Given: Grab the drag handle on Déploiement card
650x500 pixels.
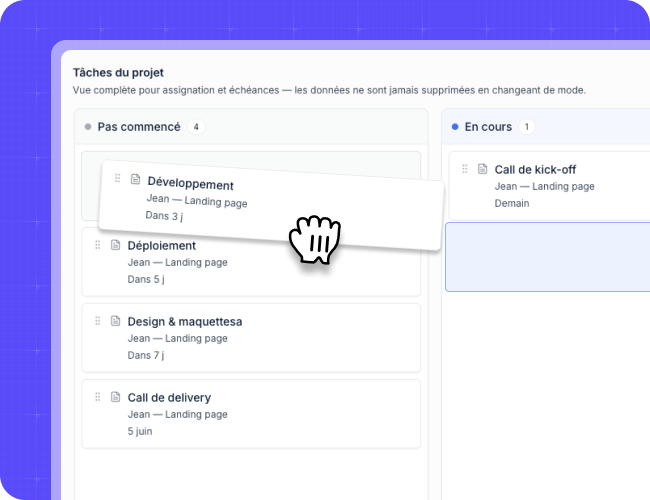Looking at the screenshot, I should coord(98,245).
